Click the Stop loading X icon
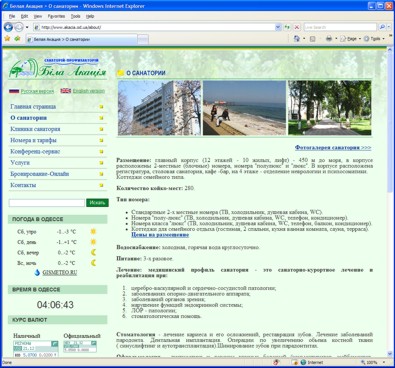 click(296, 27)
